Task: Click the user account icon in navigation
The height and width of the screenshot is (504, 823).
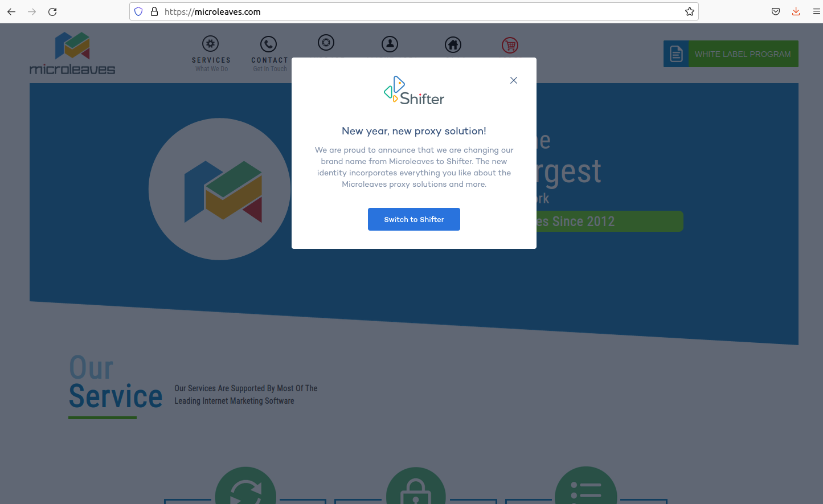Action: point(390,44)
